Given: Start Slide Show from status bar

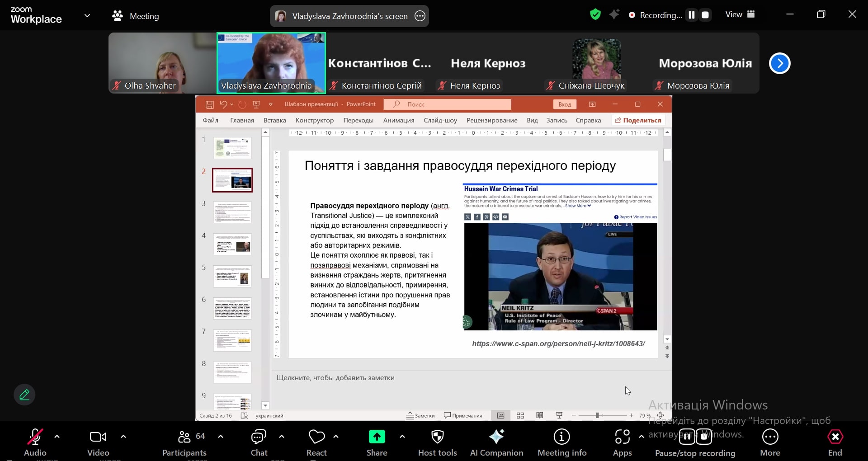Looking at the screenshot, I should click(559, 415).
